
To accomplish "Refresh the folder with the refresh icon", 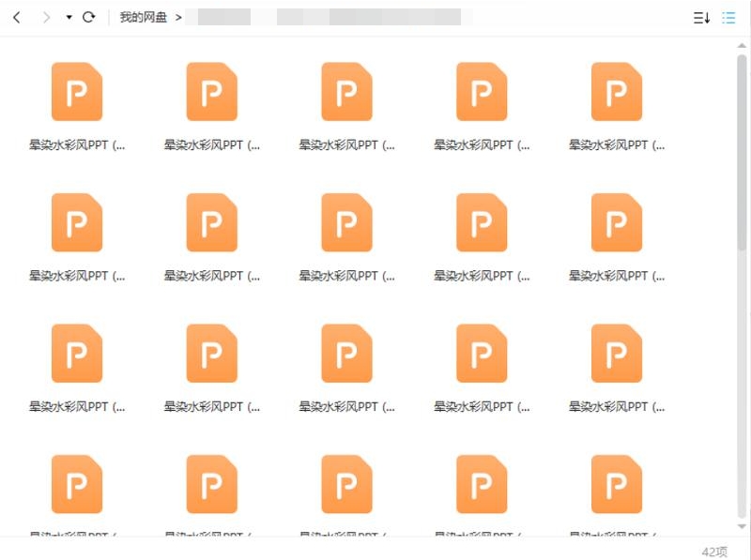I will coord(88,17).
